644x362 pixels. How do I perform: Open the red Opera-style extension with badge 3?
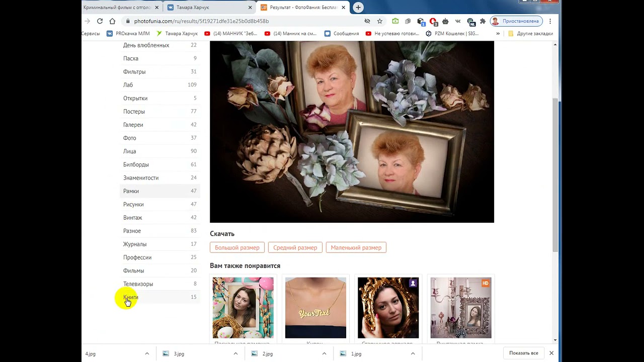[x=433, y=22]
